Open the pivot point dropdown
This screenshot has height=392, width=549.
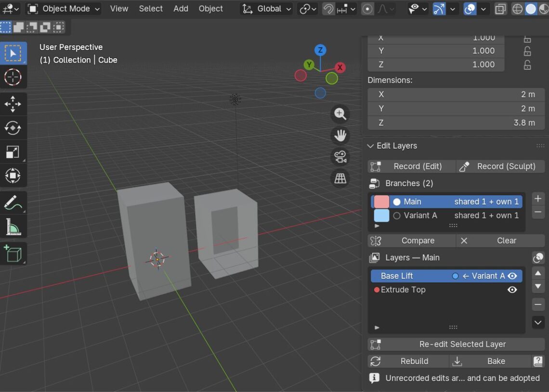pyautogui.click(x=308, y=9)
